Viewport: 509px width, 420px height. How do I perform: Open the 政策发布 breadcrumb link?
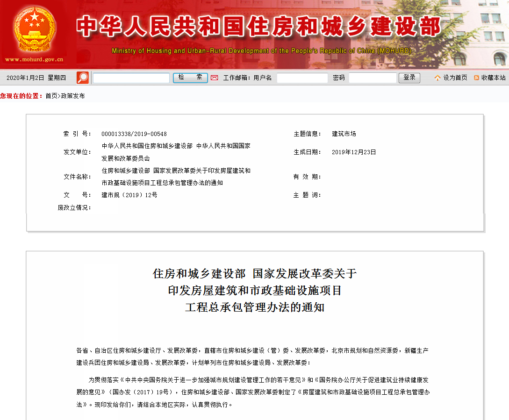(x=73, y=96)
